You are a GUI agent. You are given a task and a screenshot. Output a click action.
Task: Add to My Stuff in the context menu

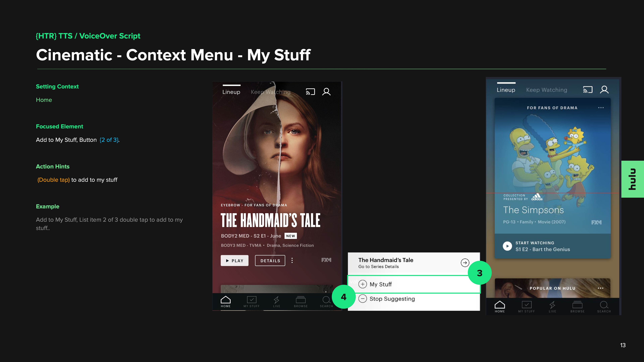pyautogui.click(x=380, y=284)
